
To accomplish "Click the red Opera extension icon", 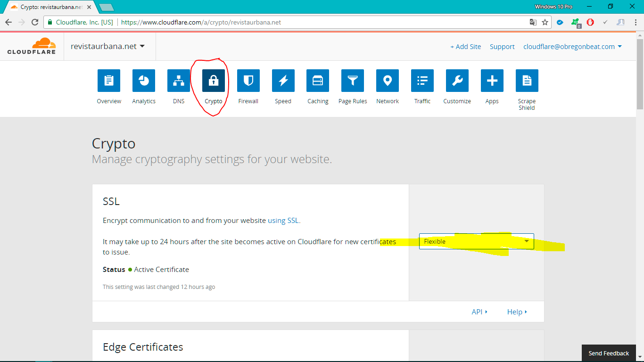I will pos(590,22).
